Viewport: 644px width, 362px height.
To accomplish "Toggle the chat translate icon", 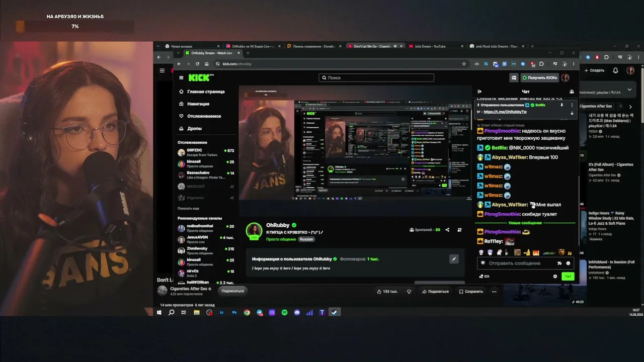I will coord(559,263).
